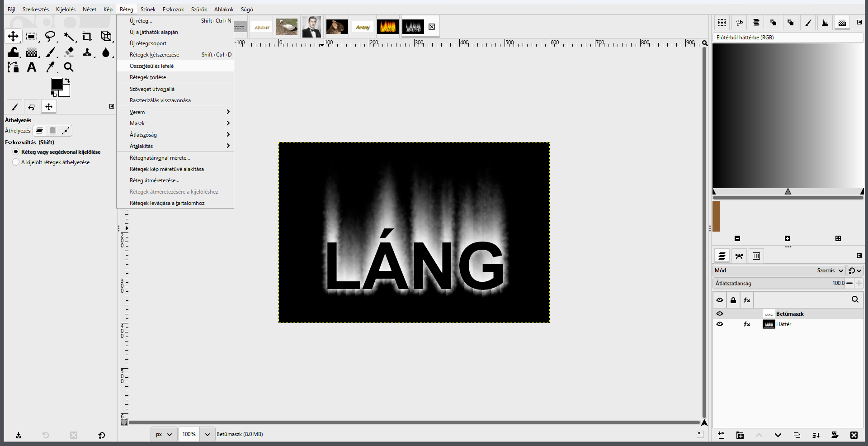Select the Crop tool in toolbox
868x446 pixels.
click(x=87, y=37)
